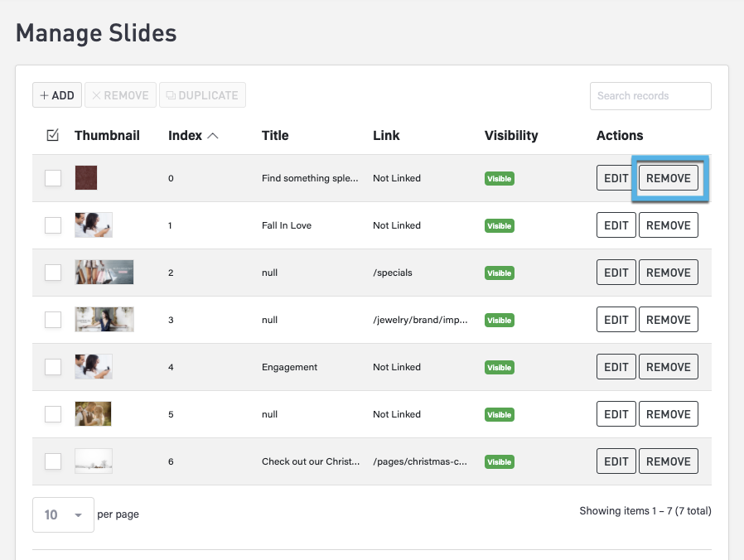Tick the checkbox for Engagement slide
Image resolution: width=744 pixels, height=560 pixels.
coord(53,367)
